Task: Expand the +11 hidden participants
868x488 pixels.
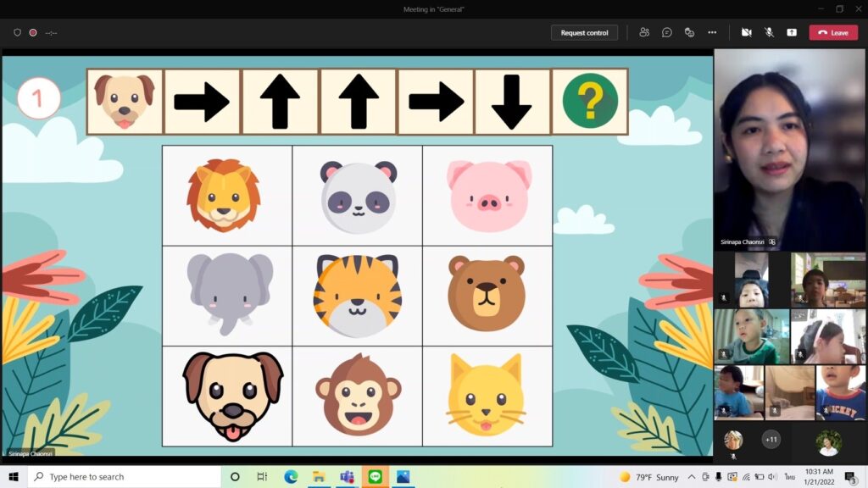Action: click(x=771, y=440)
